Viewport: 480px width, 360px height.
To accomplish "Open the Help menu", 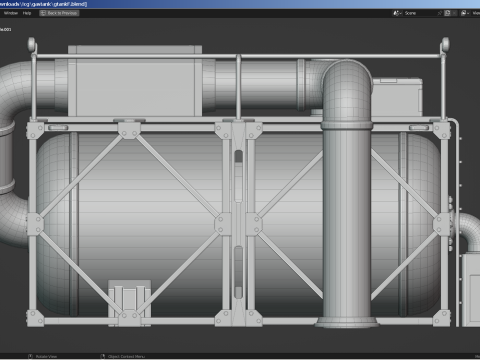I will 27,13.
